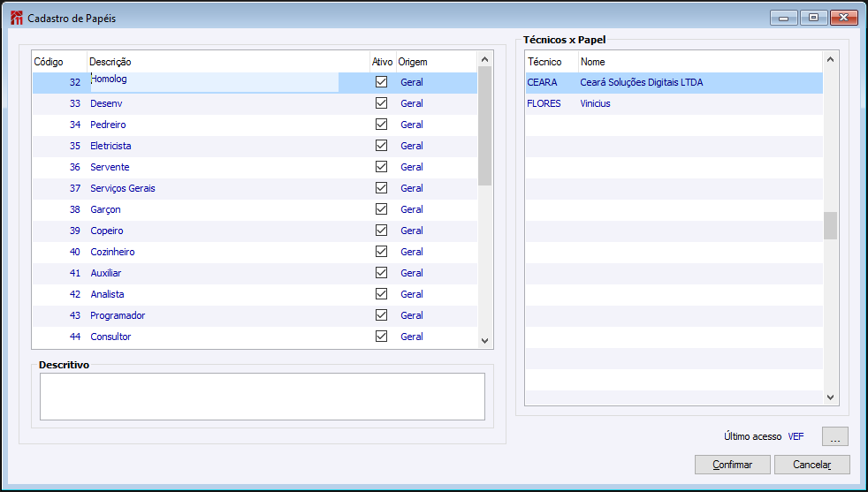Uncheck Ativo for Homolog row
The width and height of the screenshot is (868, 492).
(x=382, y=82)
